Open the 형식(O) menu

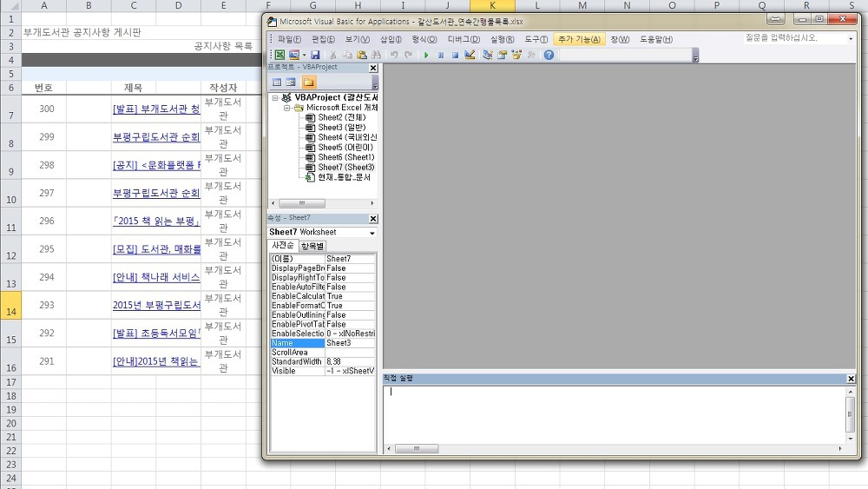424,39
